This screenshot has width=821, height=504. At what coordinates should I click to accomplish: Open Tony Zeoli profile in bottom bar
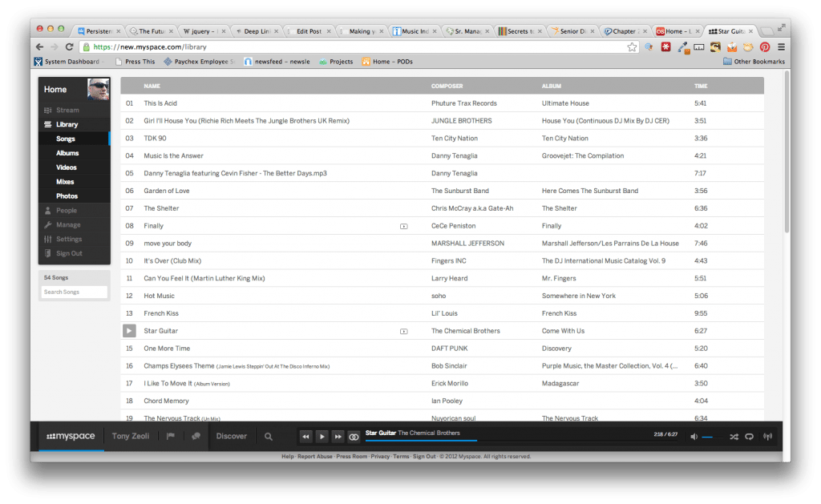[x=131, y=436]
